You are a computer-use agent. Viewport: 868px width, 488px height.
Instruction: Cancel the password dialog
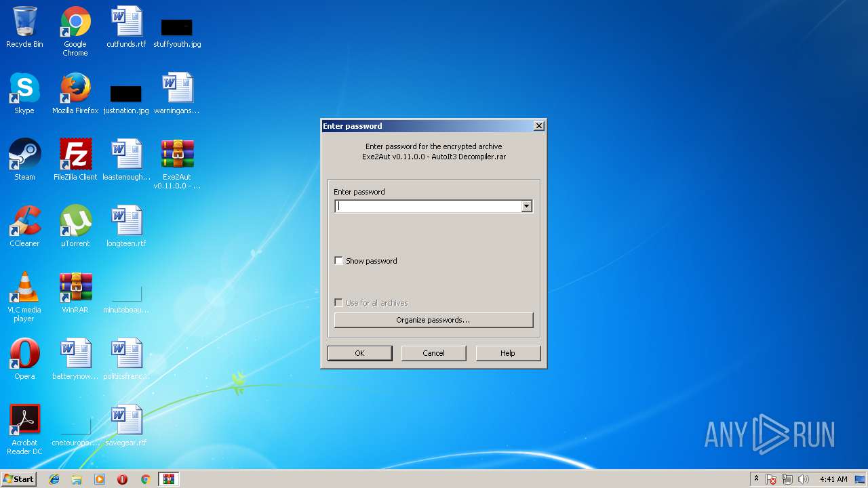click(433, 353)
